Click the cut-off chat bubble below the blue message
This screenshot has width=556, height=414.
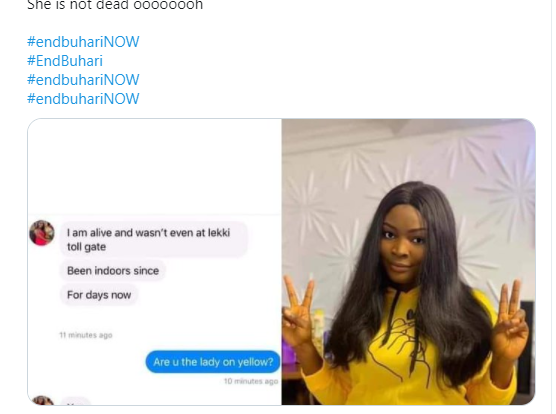[x=75, y=401]
